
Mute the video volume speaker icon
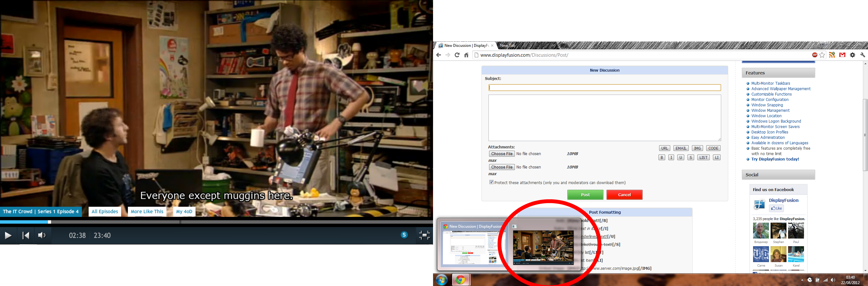pos(42,235)
